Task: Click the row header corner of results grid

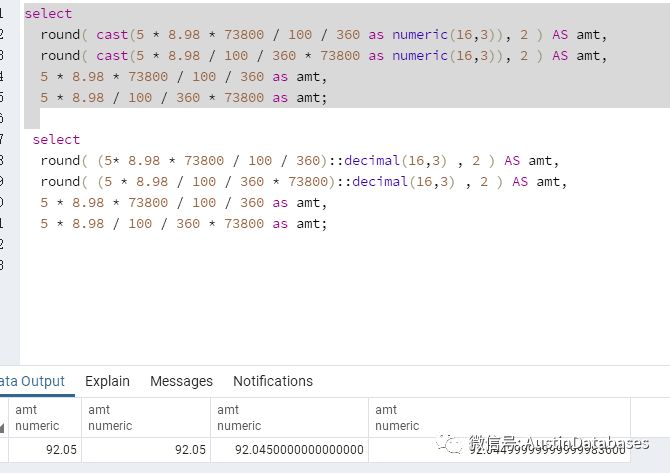Action: pyautogui.click(x=4, y=417)
